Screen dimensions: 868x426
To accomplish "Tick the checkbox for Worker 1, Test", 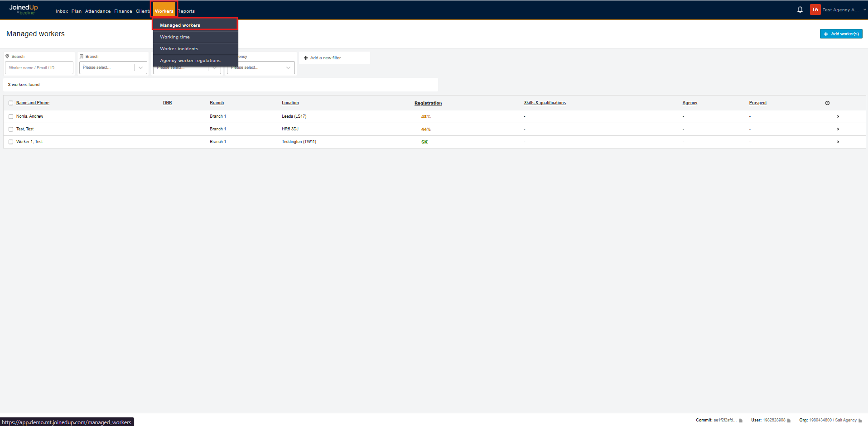I will pos(11,142).
